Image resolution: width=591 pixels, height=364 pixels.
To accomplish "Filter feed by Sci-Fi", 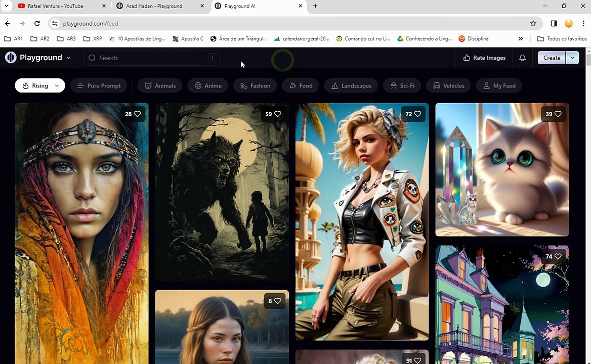I will coord(402,85).
